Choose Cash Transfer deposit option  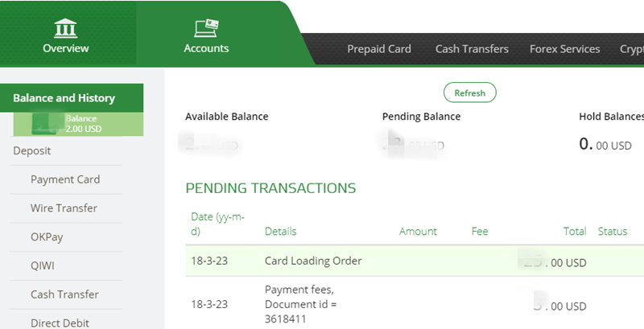point(64,294)
